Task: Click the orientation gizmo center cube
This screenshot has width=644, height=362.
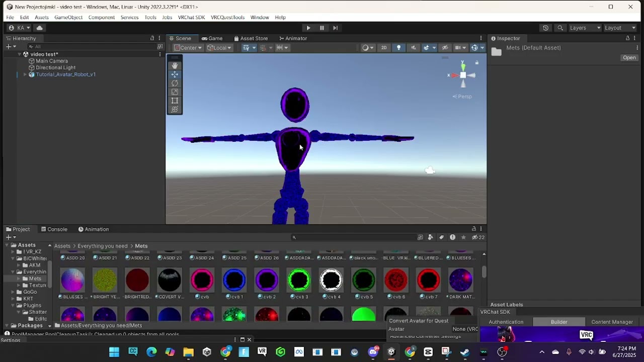Action: (x=463, y=75)
